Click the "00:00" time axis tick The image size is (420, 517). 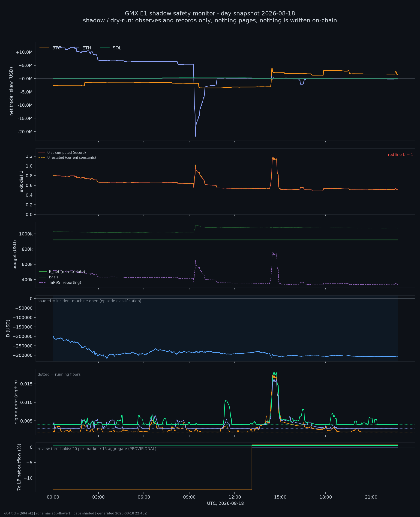[53, 497]
